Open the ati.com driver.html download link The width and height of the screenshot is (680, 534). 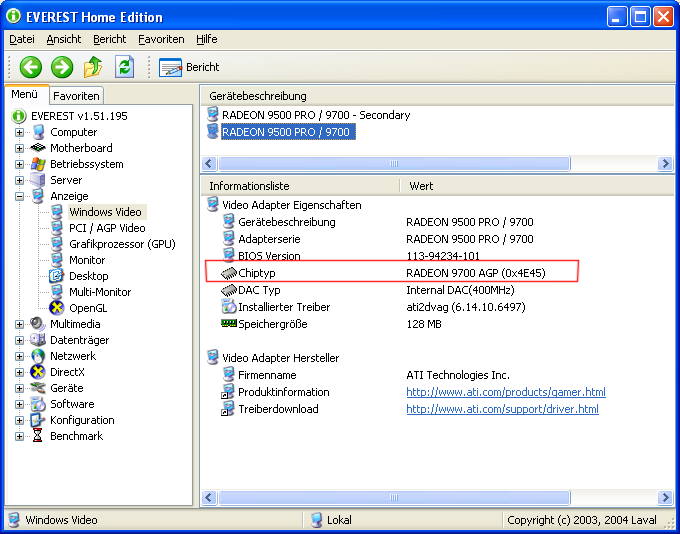502,409
